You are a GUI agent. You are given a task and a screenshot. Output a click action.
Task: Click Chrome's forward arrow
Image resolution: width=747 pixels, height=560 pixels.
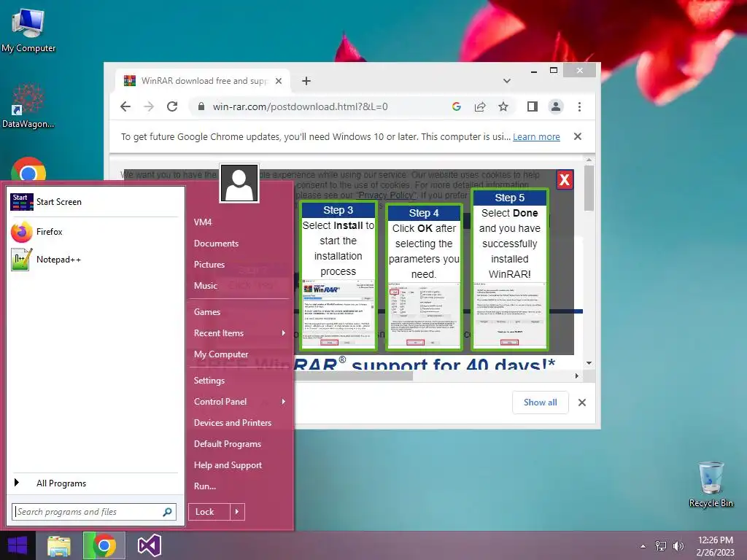(149, 106)
